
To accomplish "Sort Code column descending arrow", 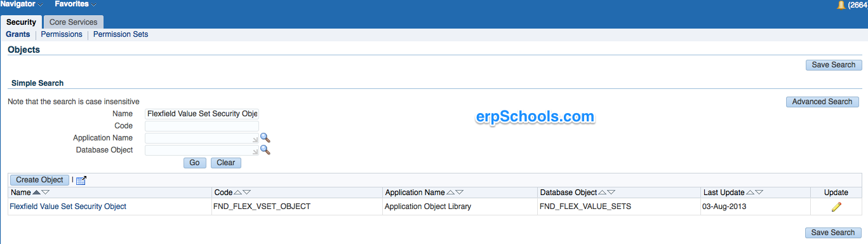I will pyautogui.click(x=247, y=192).
